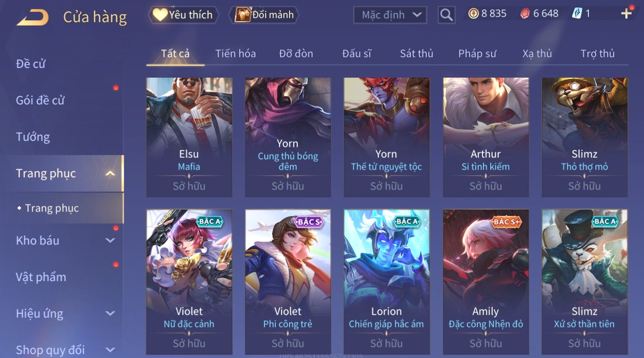Expand the Kho báu sidebar section
644x358 pixels.
(x=110, y=241)
